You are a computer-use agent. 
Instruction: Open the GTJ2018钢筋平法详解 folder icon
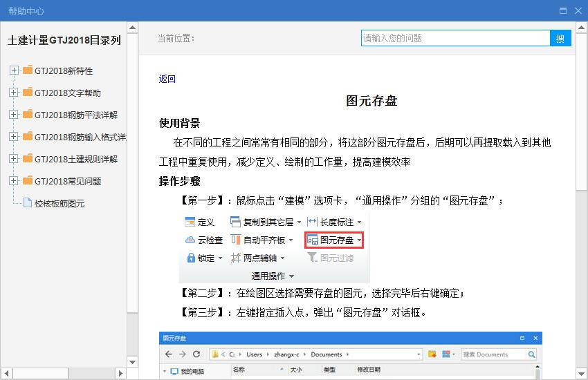(28, 114)
